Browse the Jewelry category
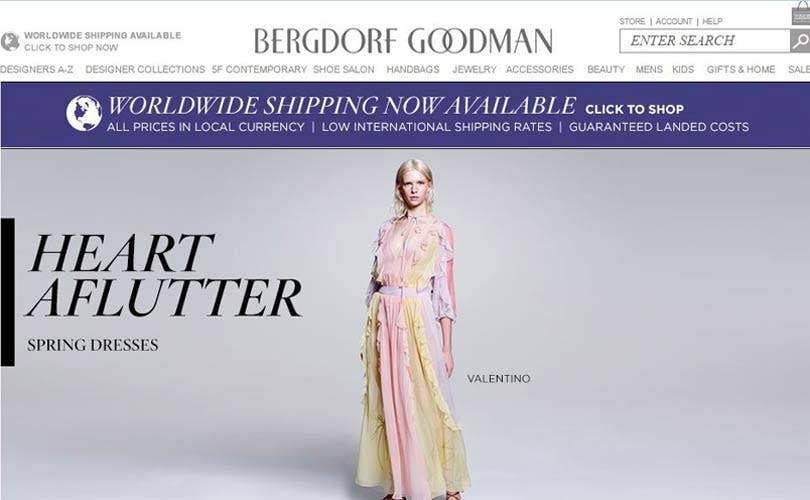 (x=474, y=69)
